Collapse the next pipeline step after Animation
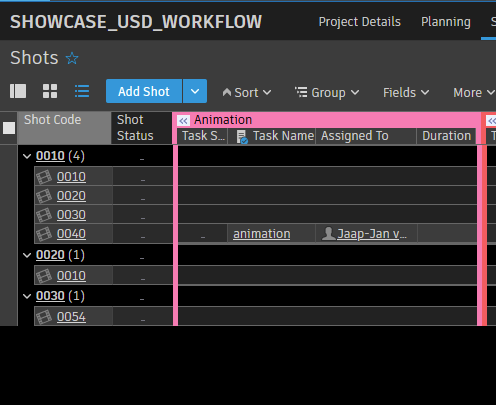Viewport: 496px width, 405px height. click(x=492, y=121)
